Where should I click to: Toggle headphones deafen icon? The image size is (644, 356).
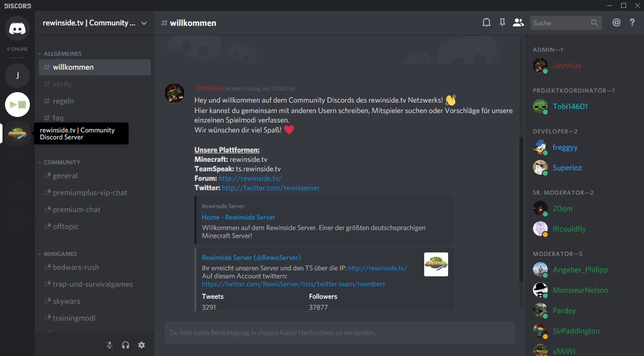(x=126, y=345)
